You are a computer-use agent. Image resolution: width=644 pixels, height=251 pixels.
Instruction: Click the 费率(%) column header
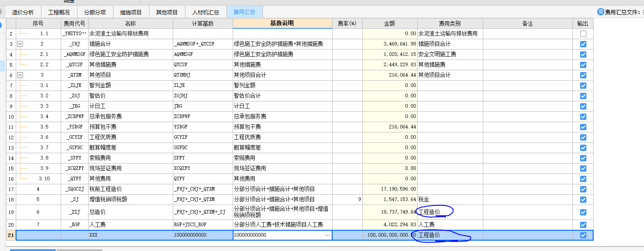point(347,23)
